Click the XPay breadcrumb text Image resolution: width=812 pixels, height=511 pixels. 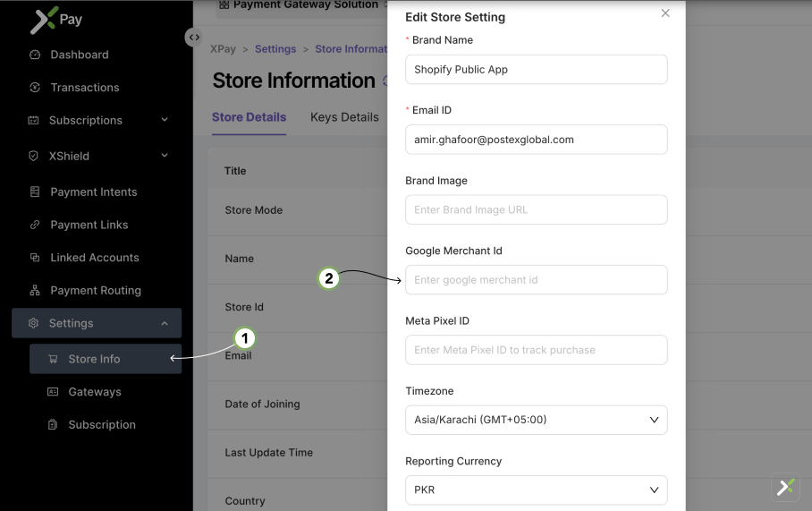(x=223, y=49)
